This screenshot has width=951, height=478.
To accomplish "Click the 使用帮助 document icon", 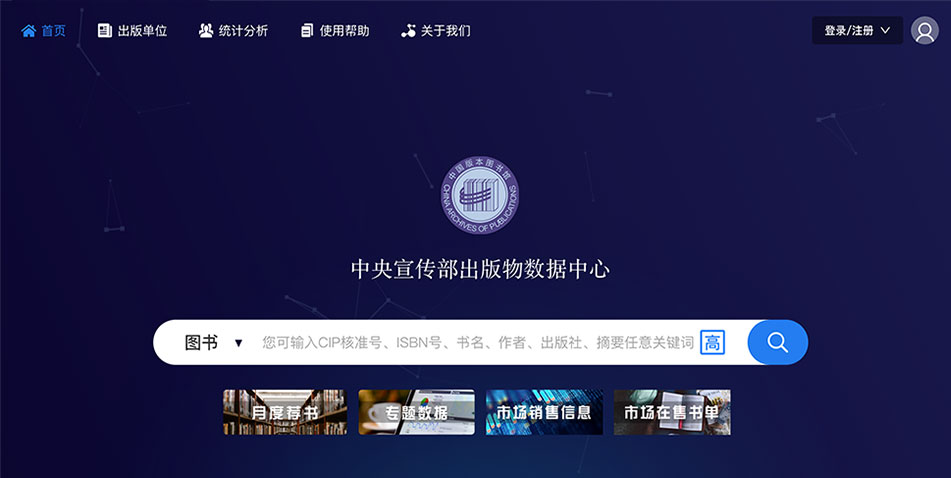I will [x=307, y=31].
